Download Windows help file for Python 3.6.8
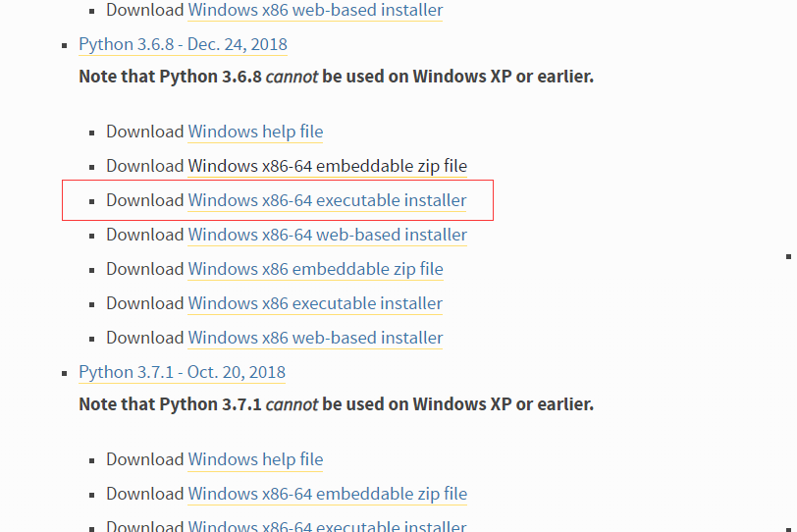Screen dimensions: 797x532 255,133
